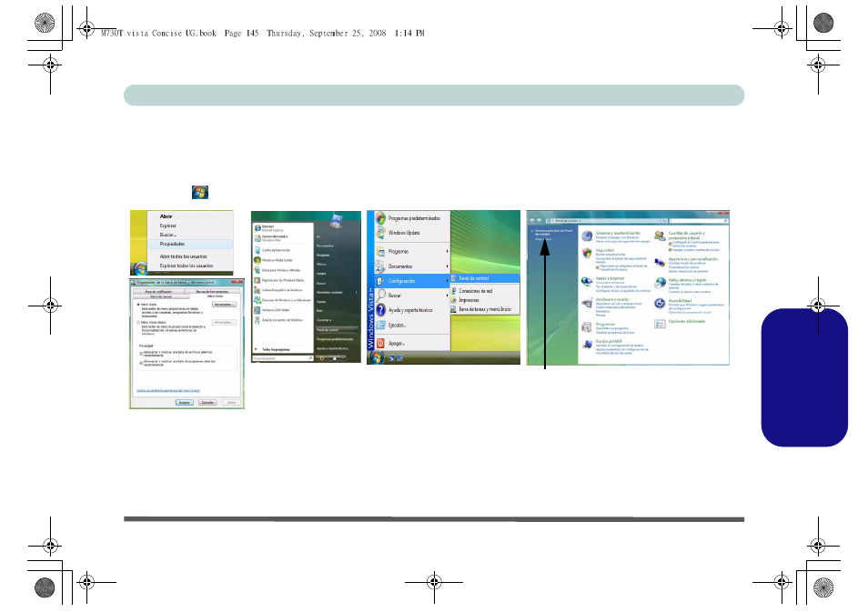Click Aceptar in taskbar properties dialog
868x612 pixels.
[x=185, y=402]
